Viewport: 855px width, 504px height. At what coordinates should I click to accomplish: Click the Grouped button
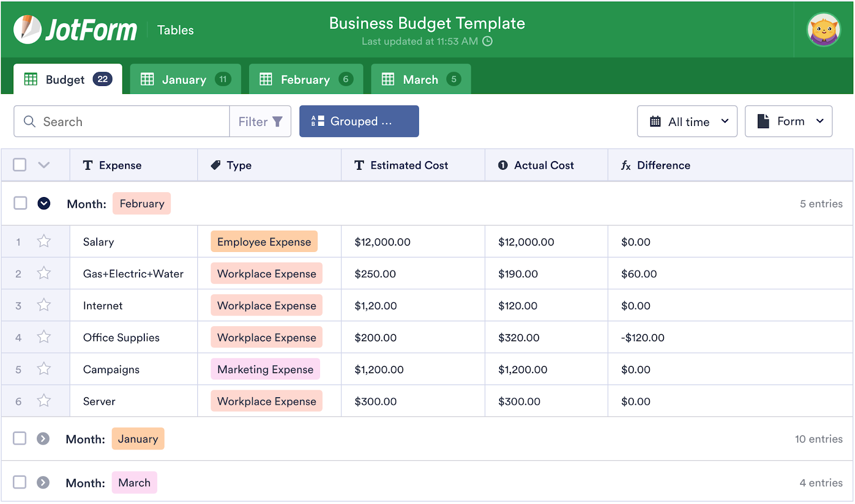click(359, 122)
